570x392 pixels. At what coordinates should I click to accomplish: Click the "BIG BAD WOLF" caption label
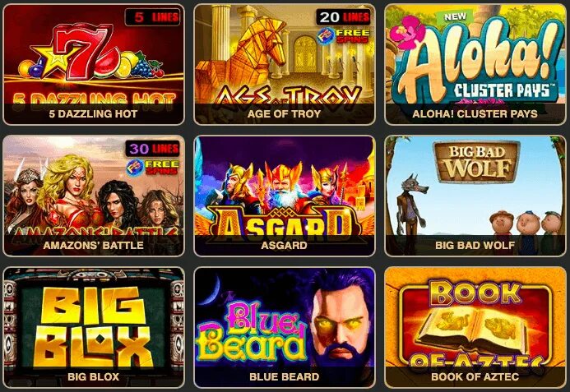pos(475,245)
